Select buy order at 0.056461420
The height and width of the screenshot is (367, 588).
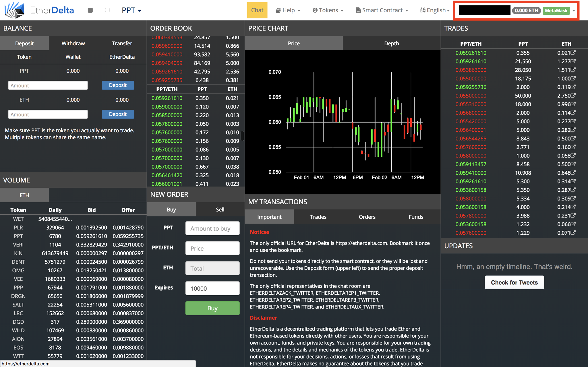196,175
